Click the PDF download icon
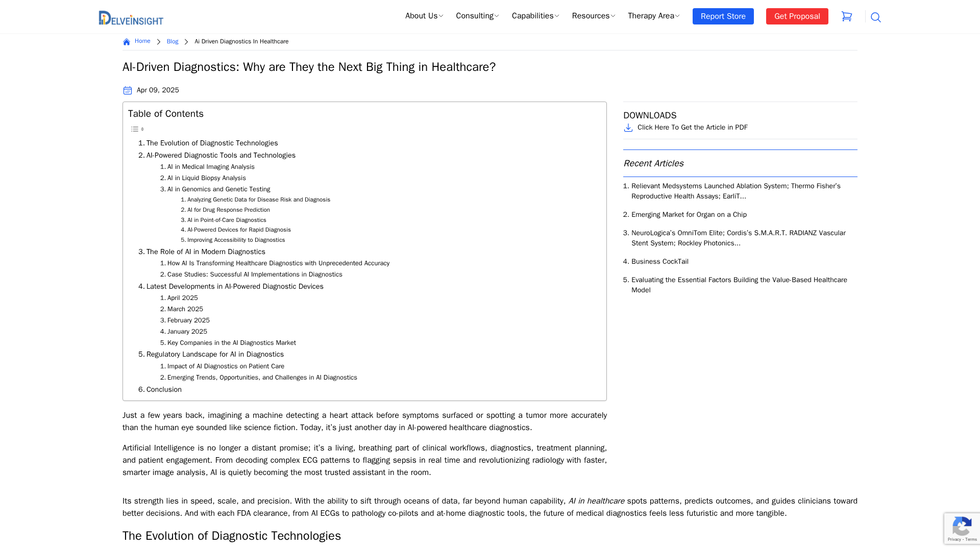Screen dimensions: 980x551 (x=628, y=128)
